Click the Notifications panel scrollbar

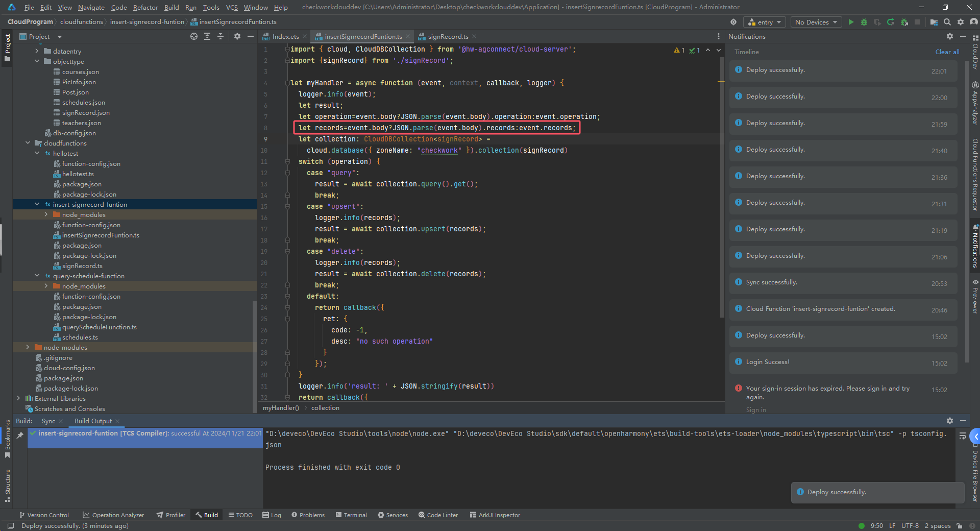967,211
